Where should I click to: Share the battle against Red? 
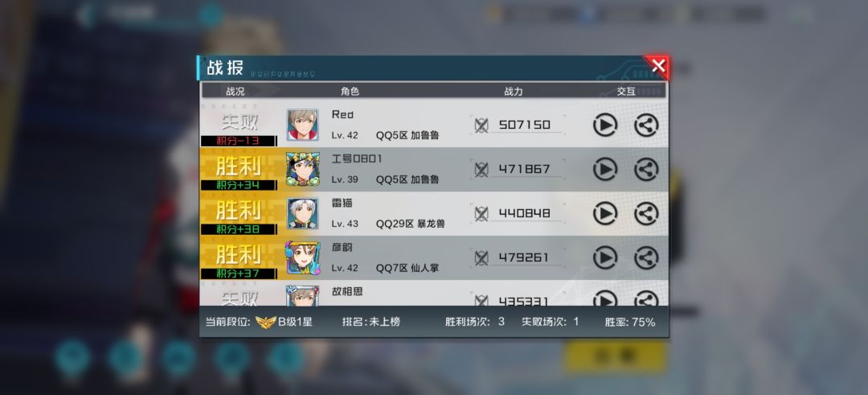click(646, 125)
